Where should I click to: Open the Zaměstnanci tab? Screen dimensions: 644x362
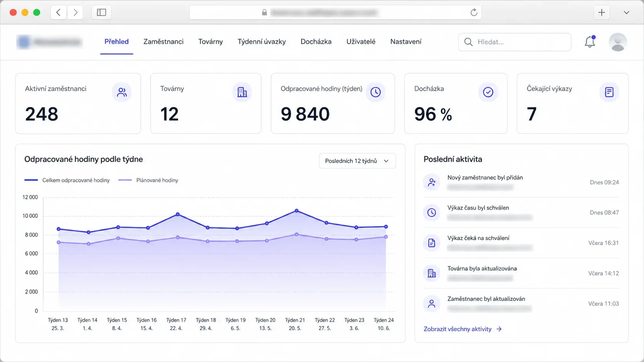(x=163, y=42)
